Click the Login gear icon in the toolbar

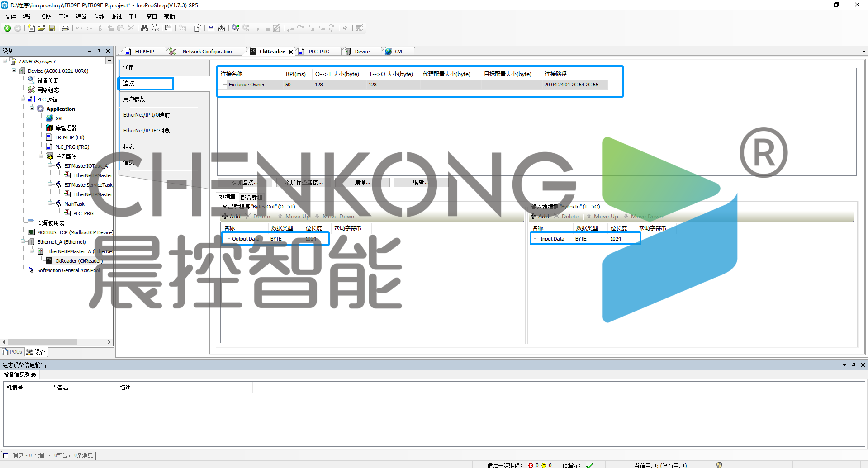click(x=235, y=28)
